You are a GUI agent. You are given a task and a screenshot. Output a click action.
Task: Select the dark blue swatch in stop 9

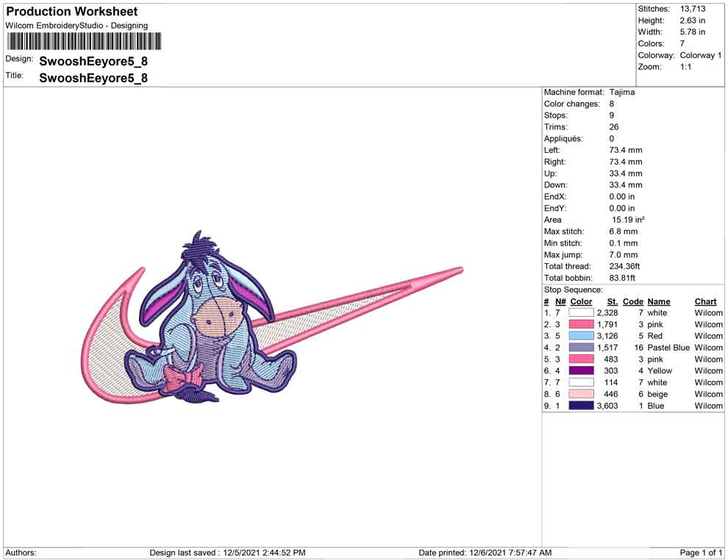coord(581,406)
